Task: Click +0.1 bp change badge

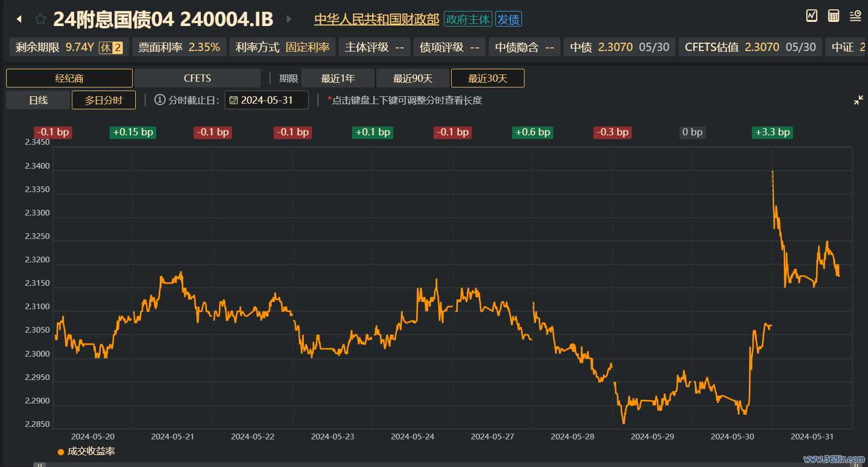Action: coord(373,132)
